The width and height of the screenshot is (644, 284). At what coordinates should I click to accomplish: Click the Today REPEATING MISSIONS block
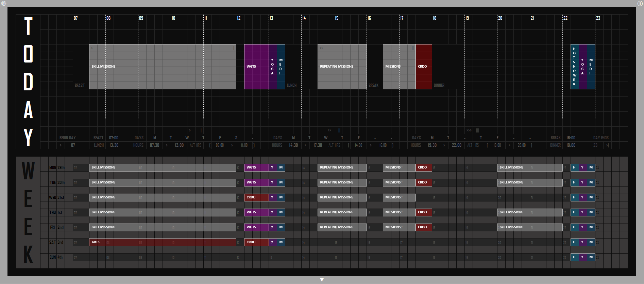342,67
